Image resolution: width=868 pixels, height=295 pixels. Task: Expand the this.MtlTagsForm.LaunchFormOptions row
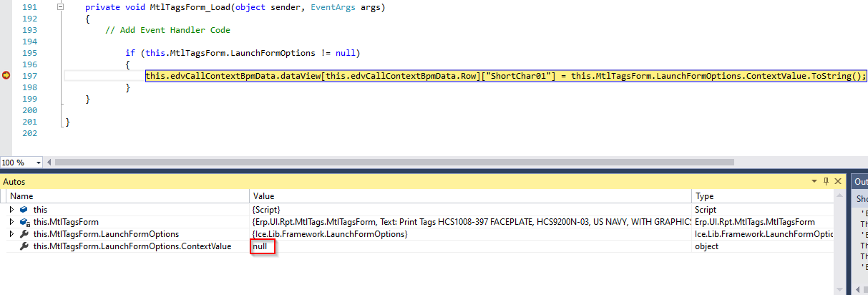click(x=11, y=234)
